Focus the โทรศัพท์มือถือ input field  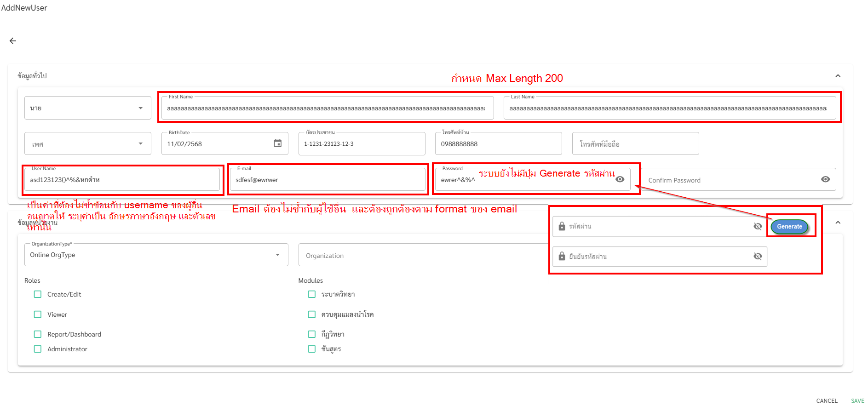635,144
